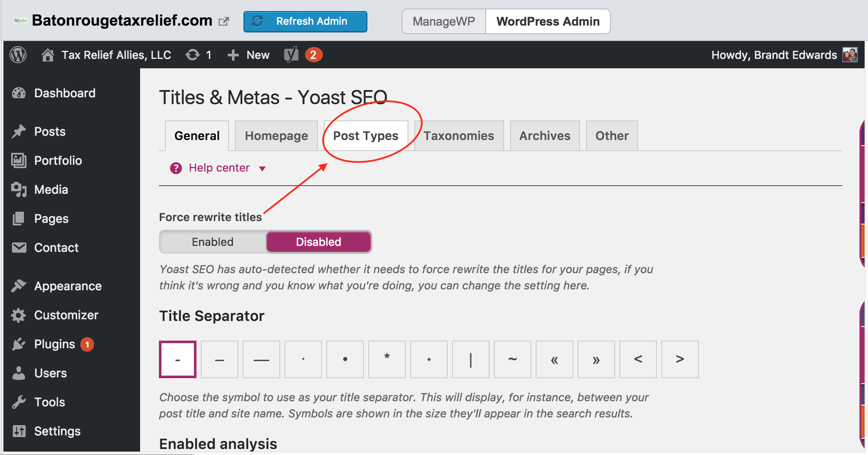Open Appearance in the sidebar

pos(68,286)
